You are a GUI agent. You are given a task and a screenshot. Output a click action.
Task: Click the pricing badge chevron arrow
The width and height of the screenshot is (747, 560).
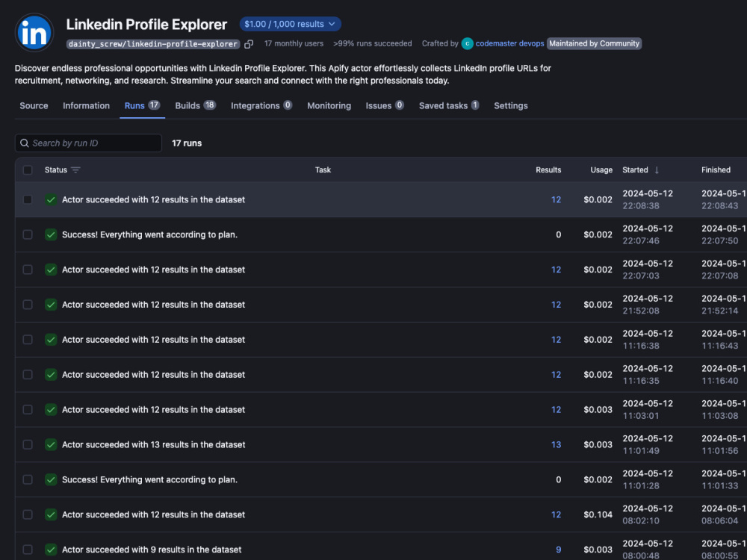coord(332,24)
